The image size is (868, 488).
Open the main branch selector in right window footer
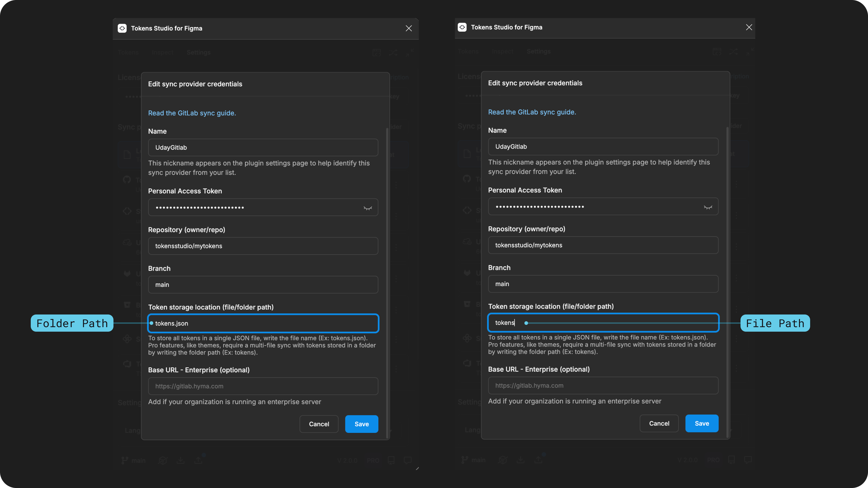[x=473, y=460]
